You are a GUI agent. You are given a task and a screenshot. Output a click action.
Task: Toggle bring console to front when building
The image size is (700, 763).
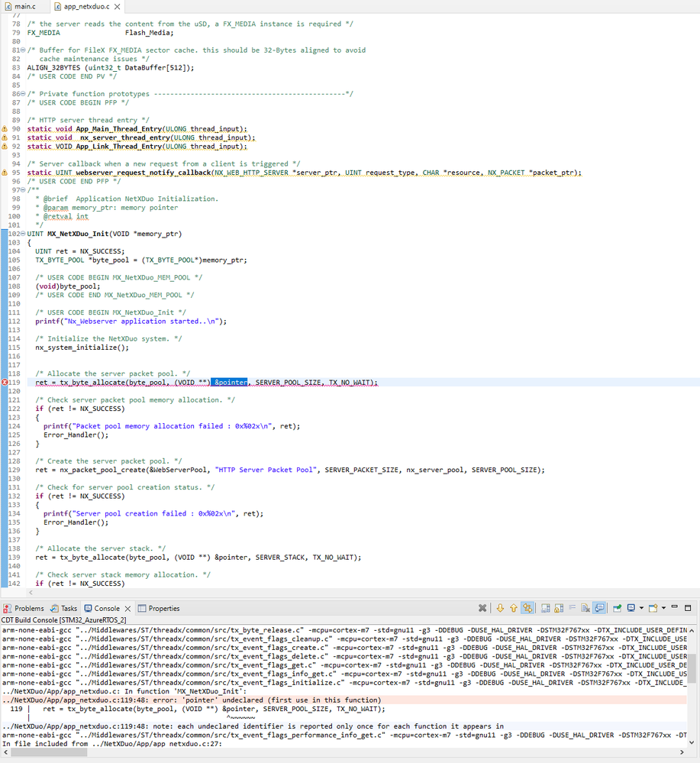599,608
